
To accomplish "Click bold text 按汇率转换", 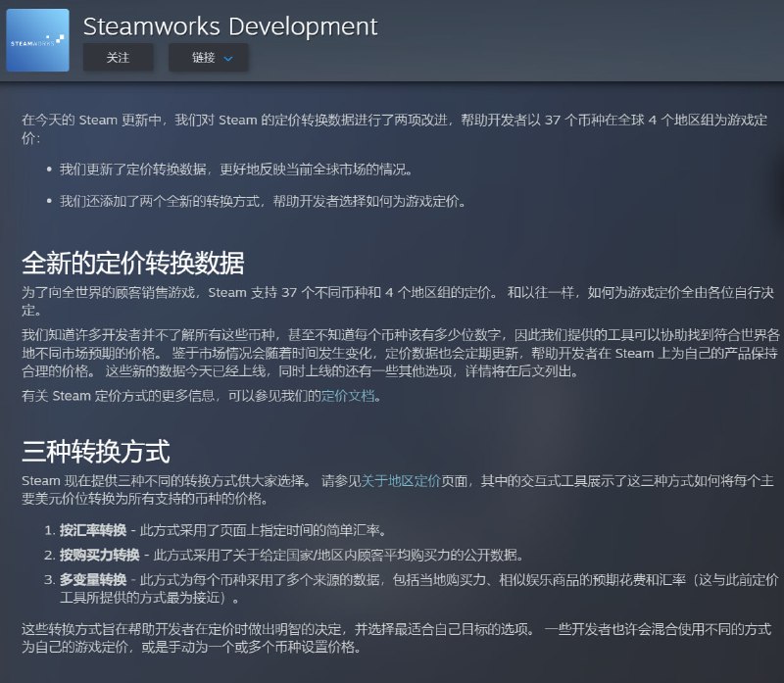I will 93,530.
